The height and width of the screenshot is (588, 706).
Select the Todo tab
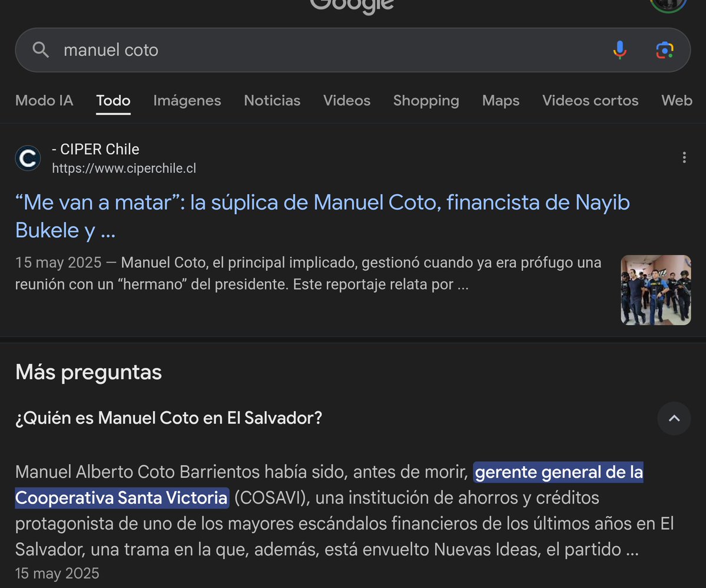click(x=113, y=101)
